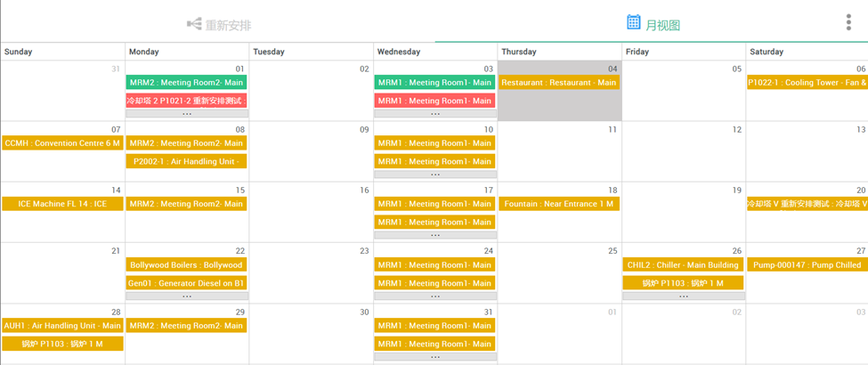Image resolution: width=868 pixels, height=365 pixels.
Task: Open P1022-1 Cooling Tower Fan event
Action: (807, 83)
